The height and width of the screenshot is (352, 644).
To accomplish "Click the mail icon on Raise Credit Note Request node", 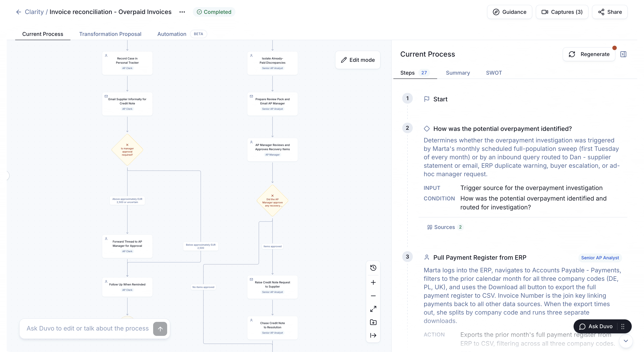I will pyautogui.click(x=252, y=279).
